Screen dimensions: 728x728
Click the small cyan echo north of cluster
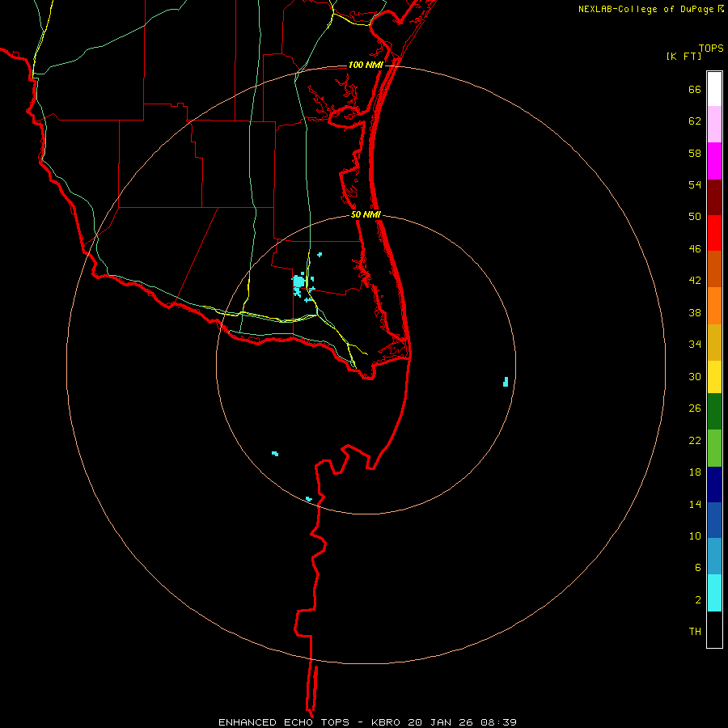(320, 255)
